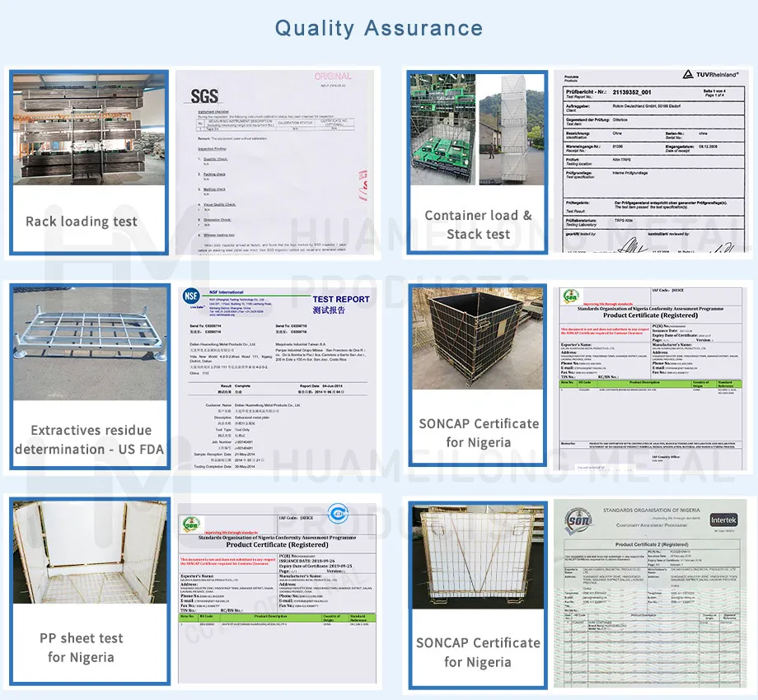Enable the IAF Code JXO3CE field
Screen dimensions: 758x700
668,289
